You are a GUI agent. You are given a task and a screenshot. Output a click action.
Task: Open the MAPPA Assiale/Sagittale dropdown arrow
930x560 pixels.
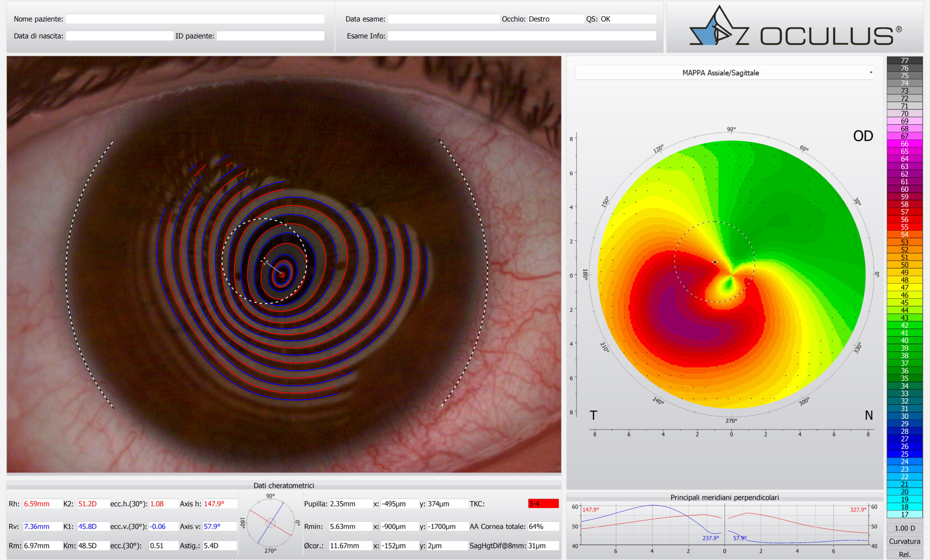(x=870, y=73)
